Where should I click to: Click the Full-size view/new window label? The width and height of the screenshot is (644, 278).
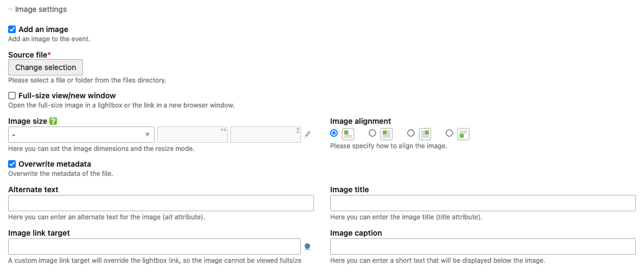[67, 96]
